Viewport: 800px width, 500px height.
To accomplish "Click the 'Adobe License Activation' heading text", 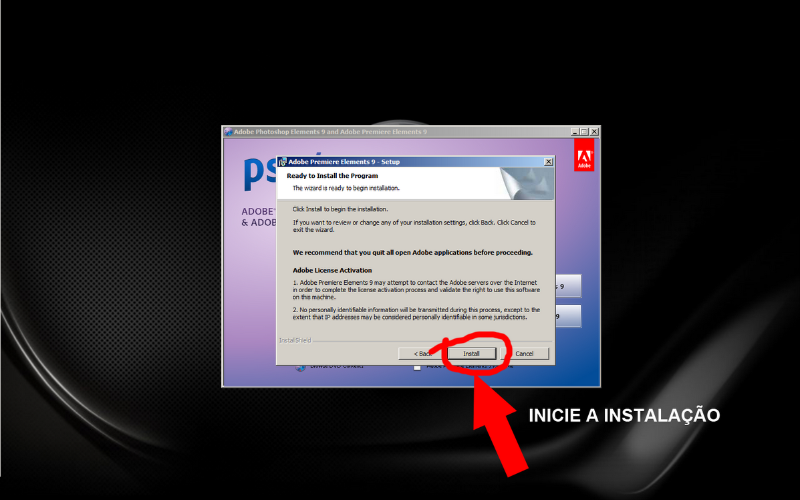I will pyautogui.click(x=332, y=270).
